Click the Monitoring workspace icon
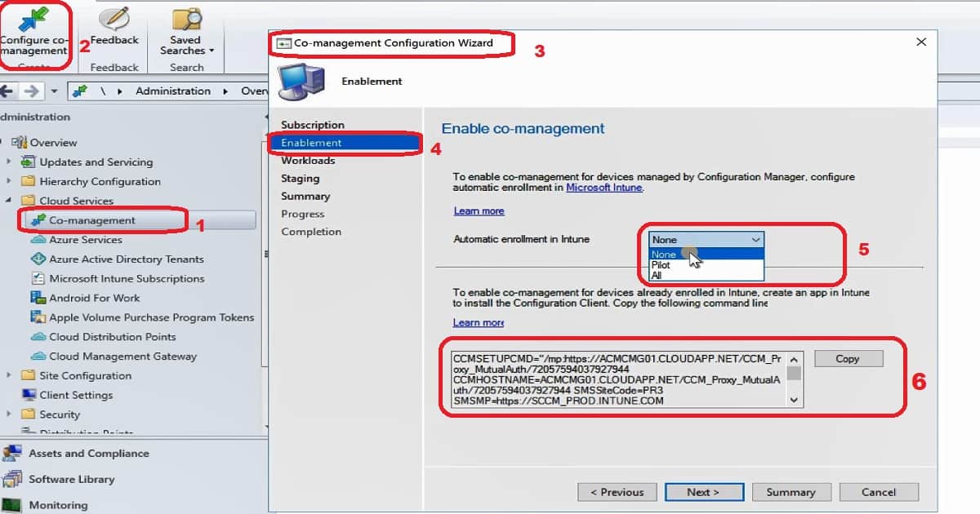The image size is (980, 514). click(x=11, y=505)
